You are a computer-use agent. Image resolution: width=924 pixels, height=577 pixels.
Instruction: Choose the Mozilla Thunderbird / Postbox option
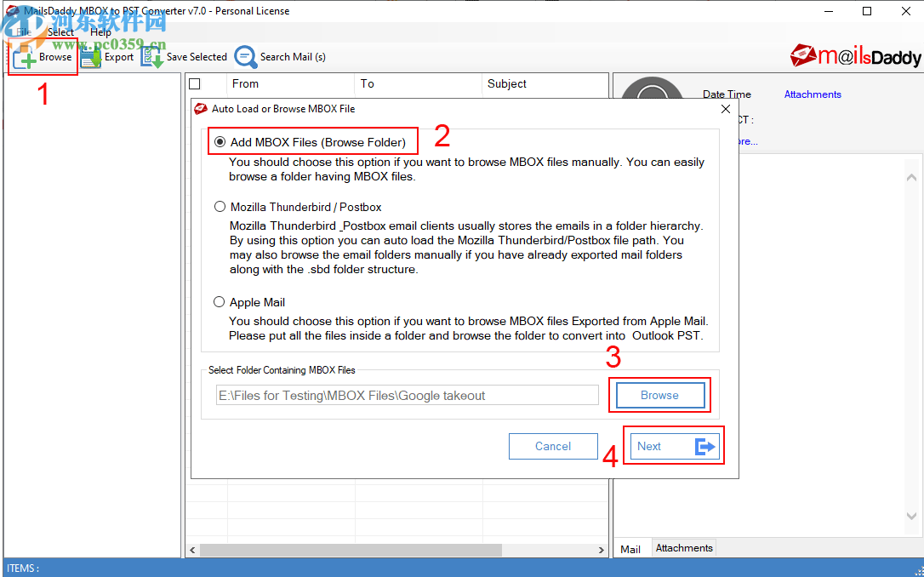(220, 206)
